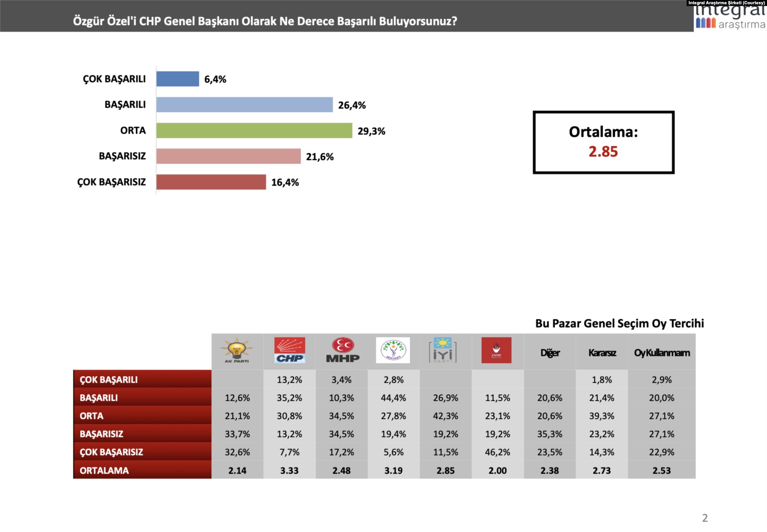
Task: Click the OyKullanmam average 2.53
Action: coord(662,471)
